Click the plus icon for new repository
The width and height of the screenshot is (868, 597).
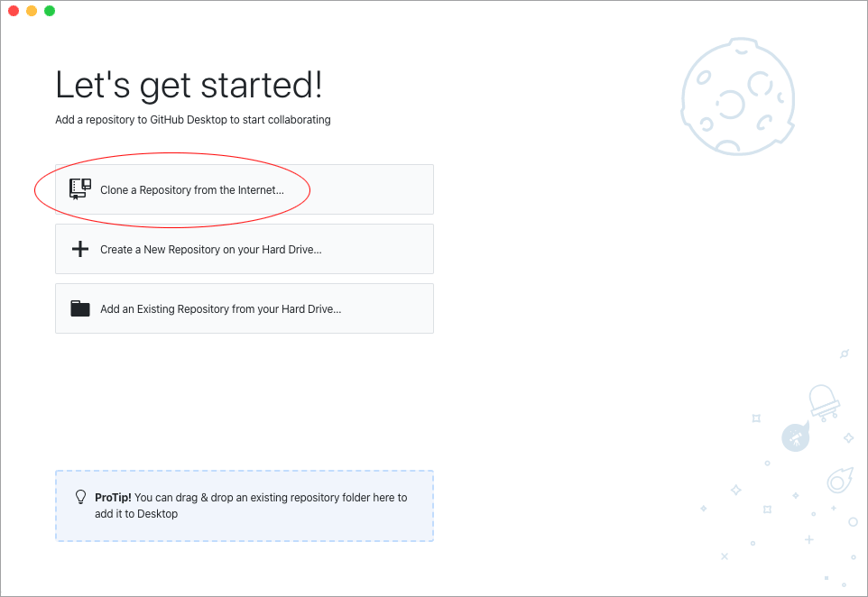point(80,249)
